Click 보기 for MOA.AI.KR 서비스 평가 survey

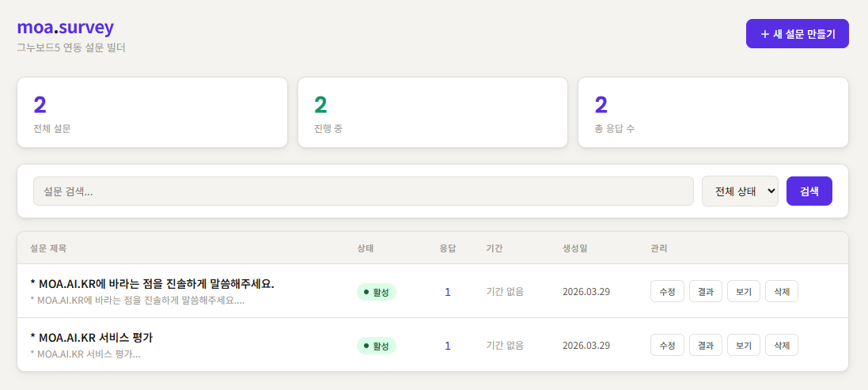(x=743, y=346)
